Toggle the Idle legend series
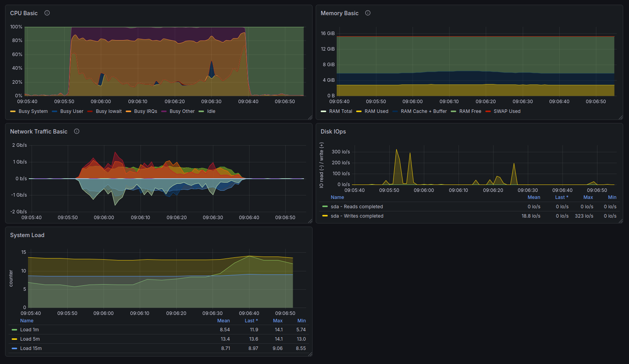This screenshot has height=364, width=629. coord(211,111)
